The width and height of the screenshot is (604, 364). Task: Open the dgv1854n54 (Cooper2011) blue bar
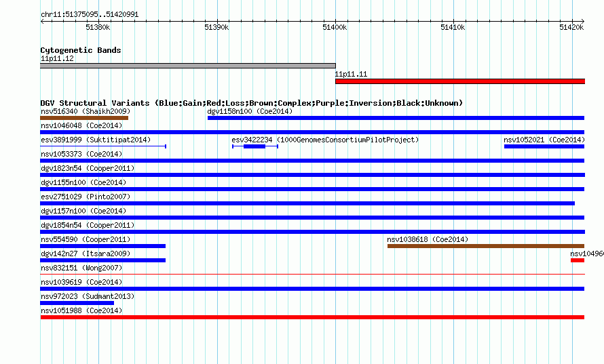point(312,232)
